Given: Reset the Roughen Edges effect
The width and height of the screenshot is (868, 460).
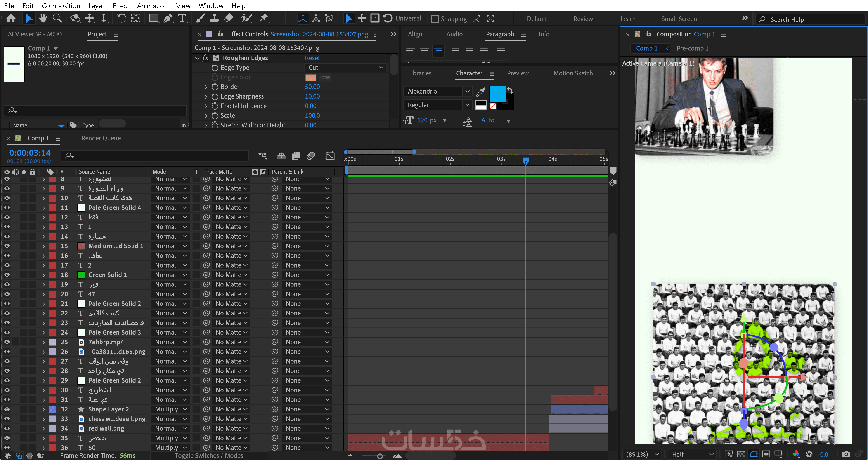Looking at the screenshot, I should [x=312, y=58].
